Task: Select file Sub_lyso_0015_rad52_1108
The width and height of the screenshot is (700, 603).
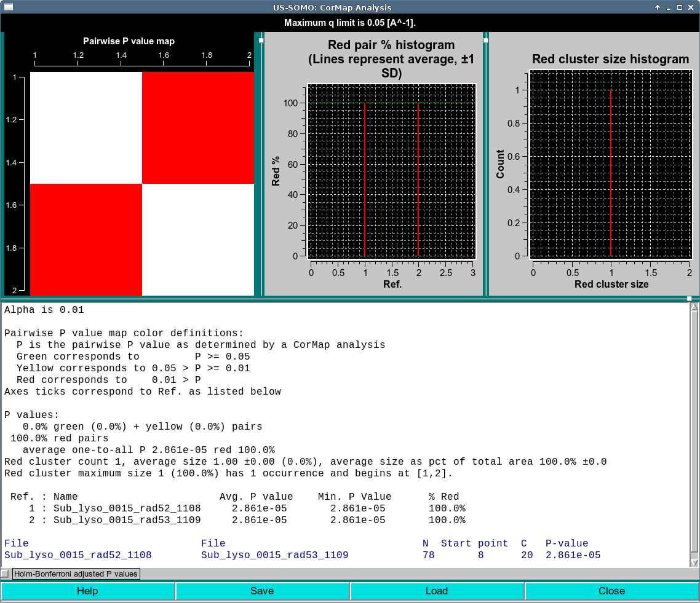Action: coord(78,555)
